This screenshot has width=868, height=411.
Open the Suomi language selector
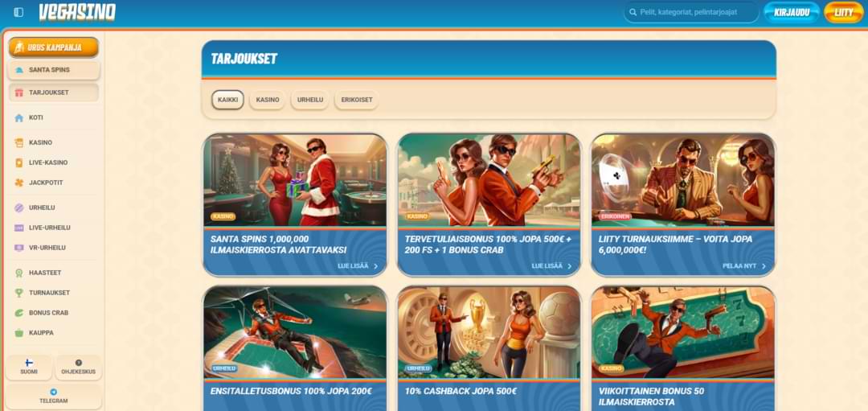point(29,368)
